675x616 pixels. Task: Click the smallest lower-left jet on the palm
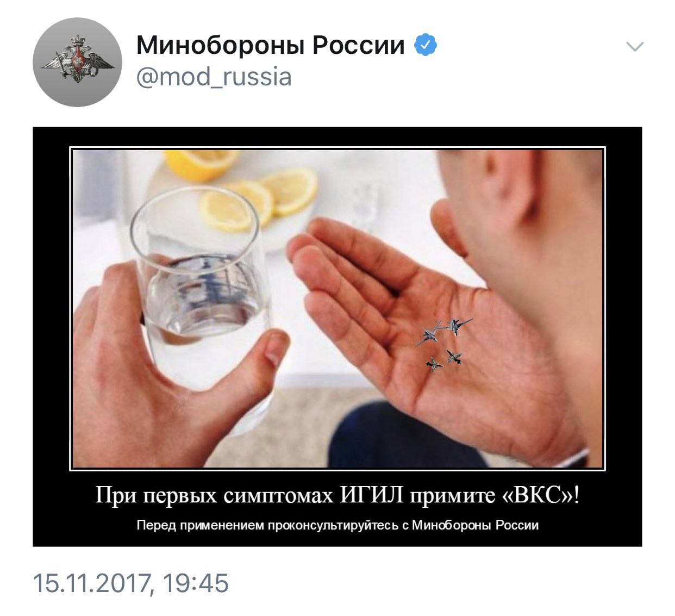[x=433, y=365]
